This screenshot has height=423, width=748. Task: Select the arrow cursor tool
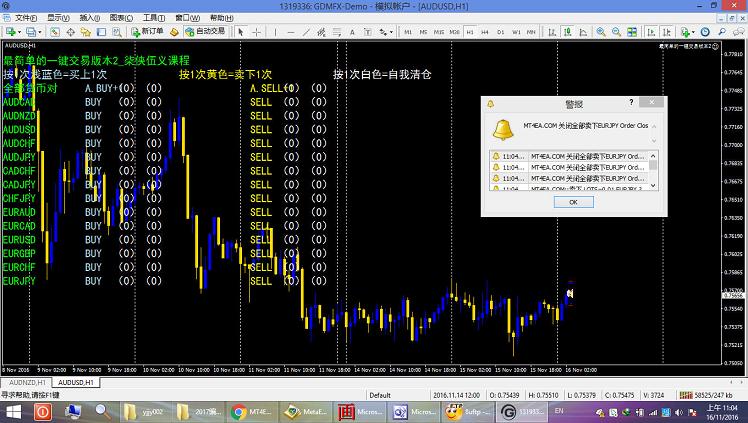241,32
